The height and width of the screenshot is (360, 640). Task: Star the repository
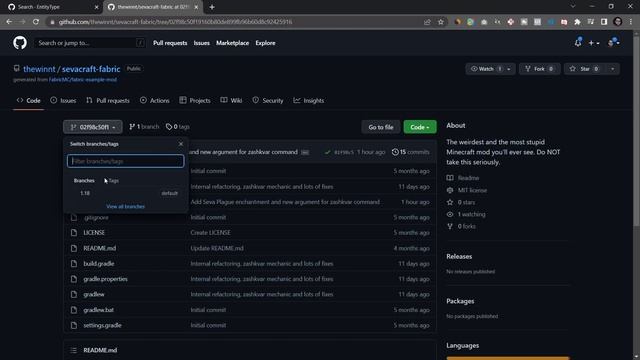585,69
